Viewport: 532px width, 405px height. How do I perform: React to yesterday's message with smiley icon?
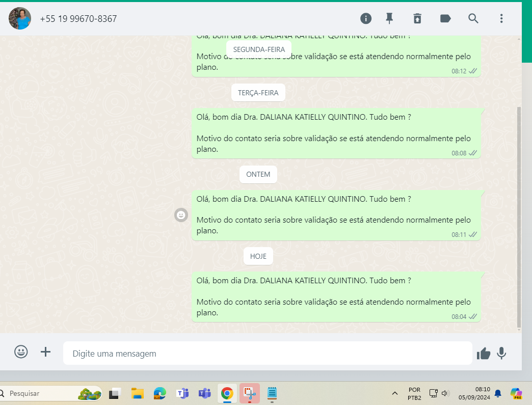click(x=180, y=215)
